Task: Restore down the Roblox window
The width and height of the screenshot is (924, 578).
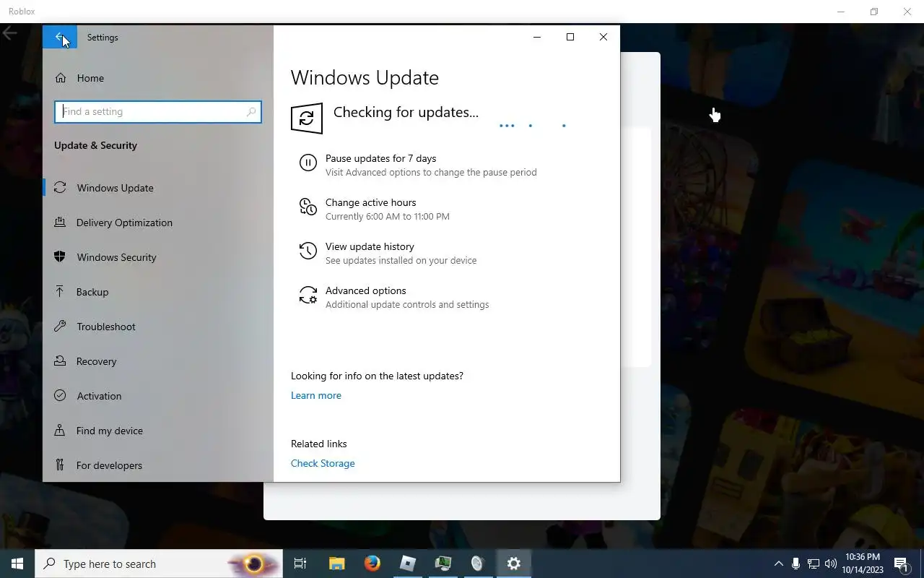Action: pos(874,12)
